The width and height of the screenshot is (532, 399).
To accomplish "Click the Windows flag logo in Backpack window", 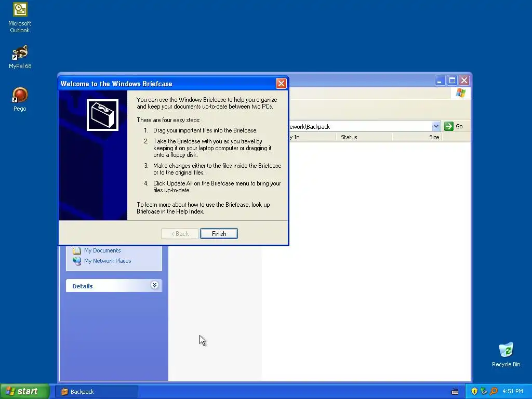I will click(460, 92).
